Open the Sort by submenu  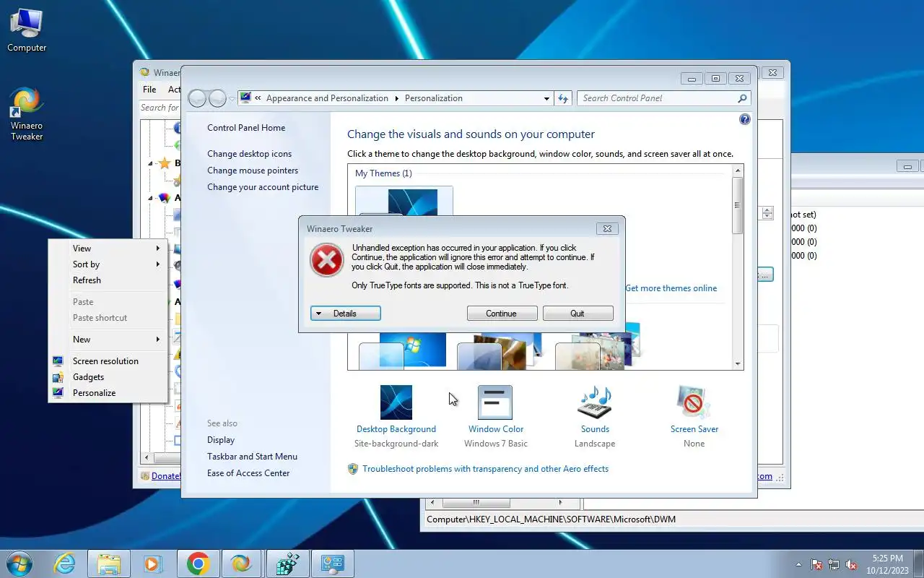coord(108,264)
